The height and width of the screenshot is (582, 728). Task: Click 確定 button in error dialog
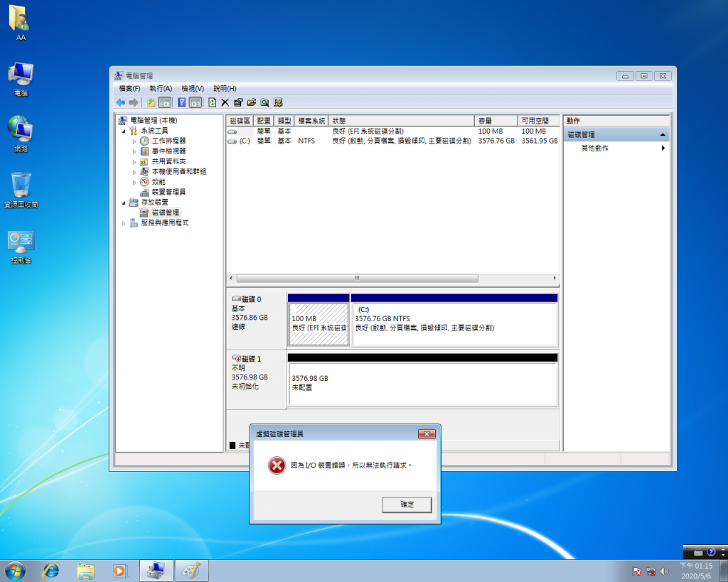pos(407,505)
